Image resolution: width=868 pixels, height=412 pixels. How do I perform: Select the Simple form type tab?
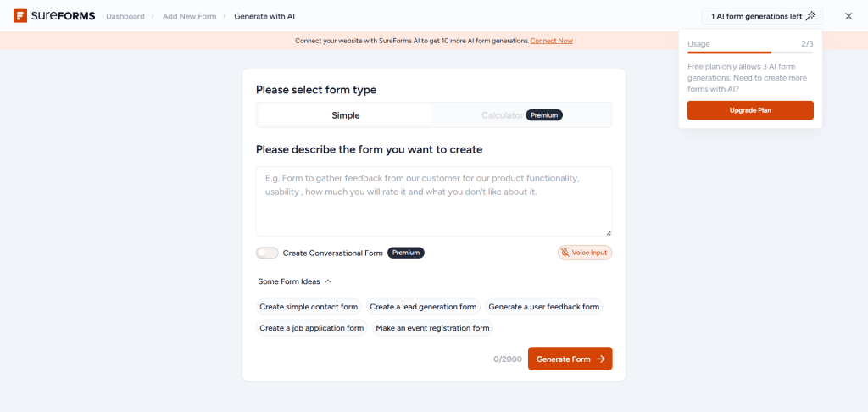point(346,115)
